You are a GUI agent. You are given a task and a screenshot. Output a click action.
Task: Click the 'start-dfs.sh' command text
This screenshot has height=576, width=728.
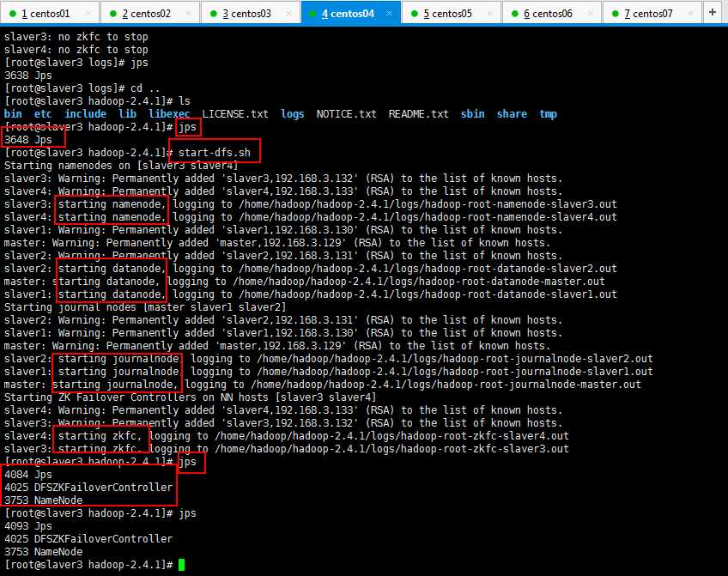pos(215,153)
